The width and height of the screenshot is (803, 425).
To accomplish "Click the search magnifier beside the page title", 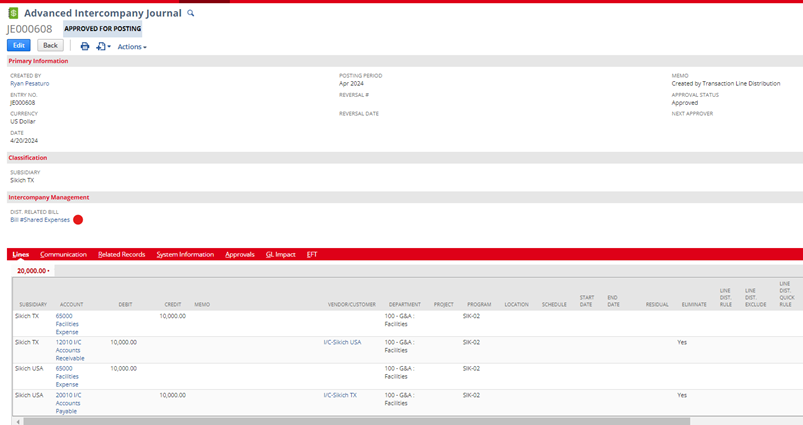I will tap(191, 13).
